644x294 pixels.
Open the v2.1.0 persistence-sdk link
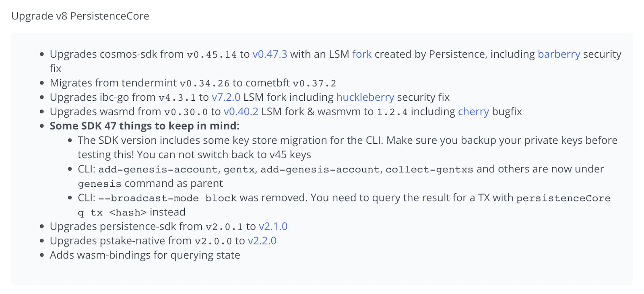(x=273, y=227)
